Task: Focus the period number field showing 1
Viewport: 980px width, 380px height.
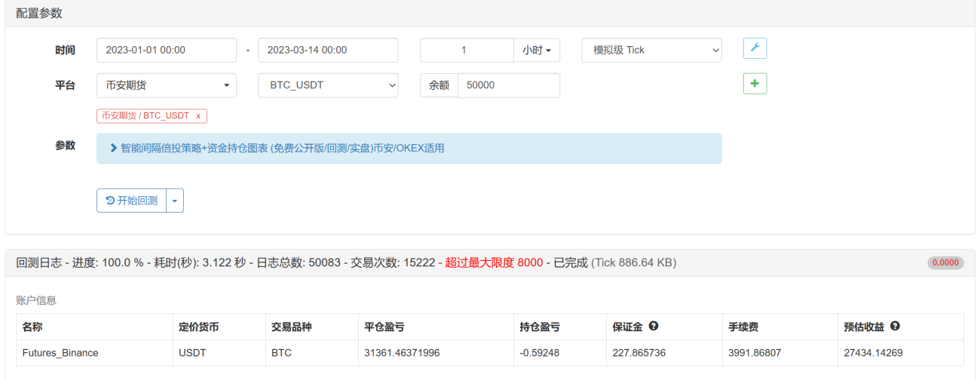Action: pyautogui.click(x=467, y=51)
